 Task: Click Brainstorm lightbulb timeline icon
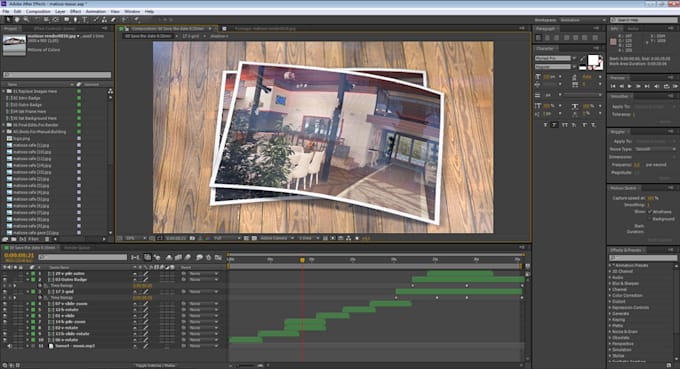coord(199,258)
